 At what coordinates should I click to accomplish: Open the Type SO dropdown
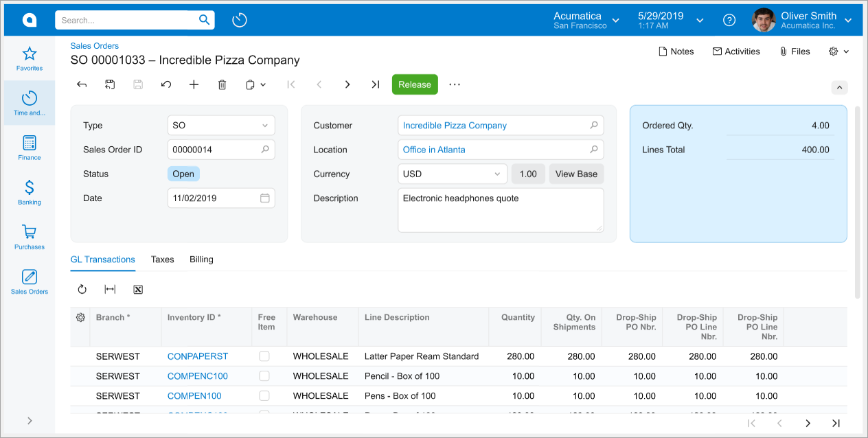(221, 126)
